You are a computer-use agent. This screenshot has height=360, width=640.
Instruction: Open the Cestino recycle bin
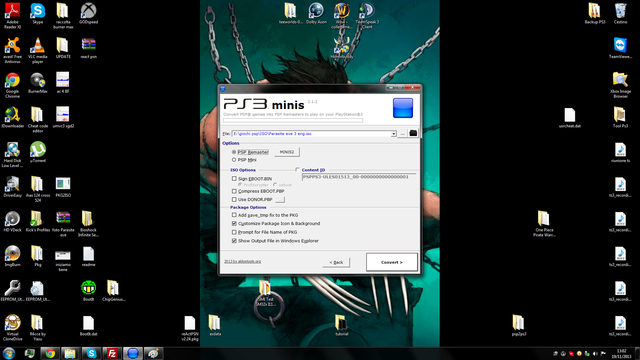(x=620, y=13)
